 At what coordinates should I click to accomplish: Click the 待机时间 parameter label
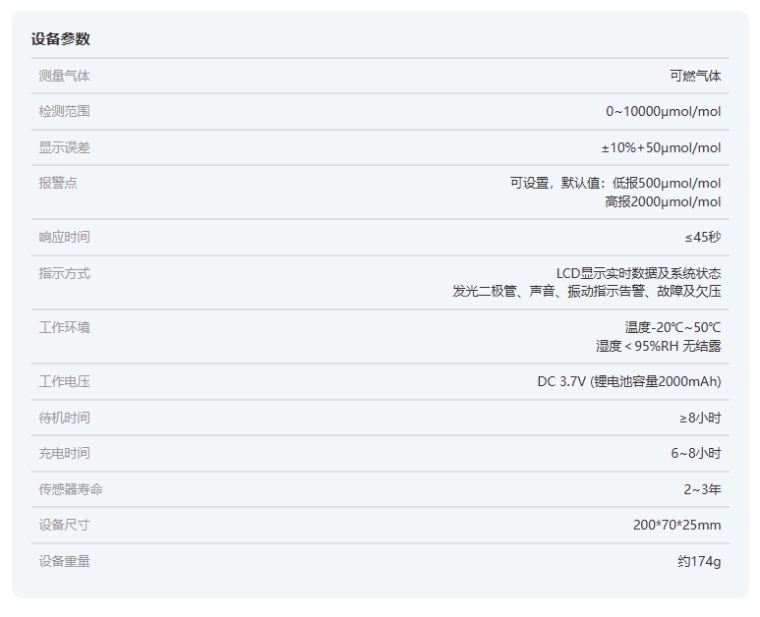click(64, 417)
